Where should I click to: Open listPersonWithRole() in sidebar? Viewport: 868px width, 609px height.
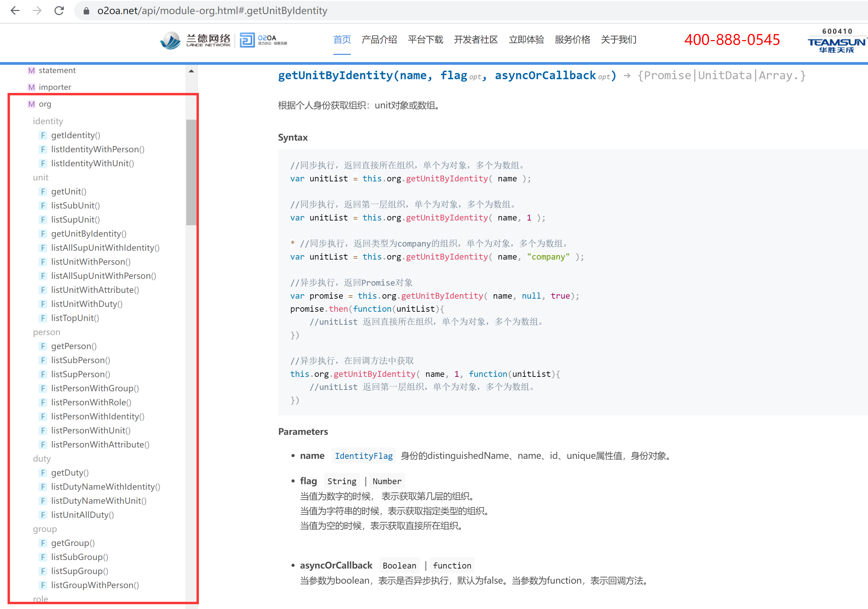tap(91, 402)
